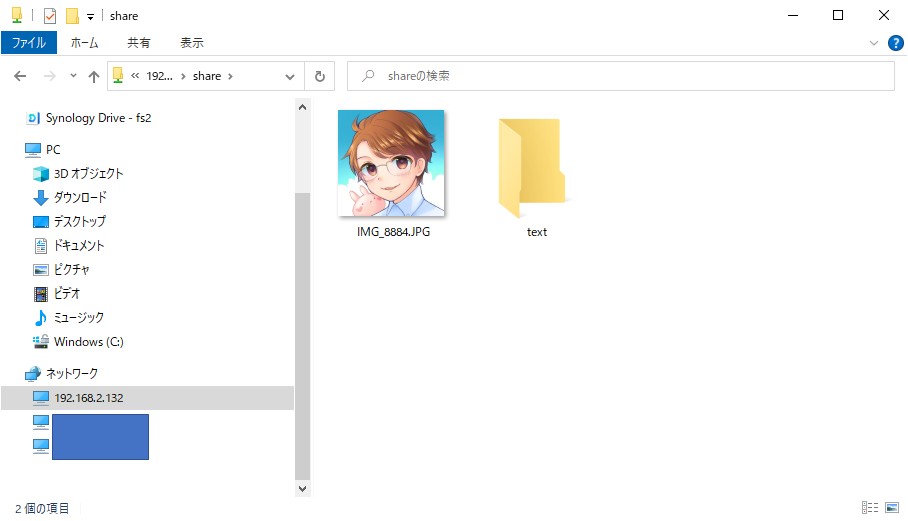908x521 pixels.
Task: Select PC in the navigation pane
Action: coord(53,149)
